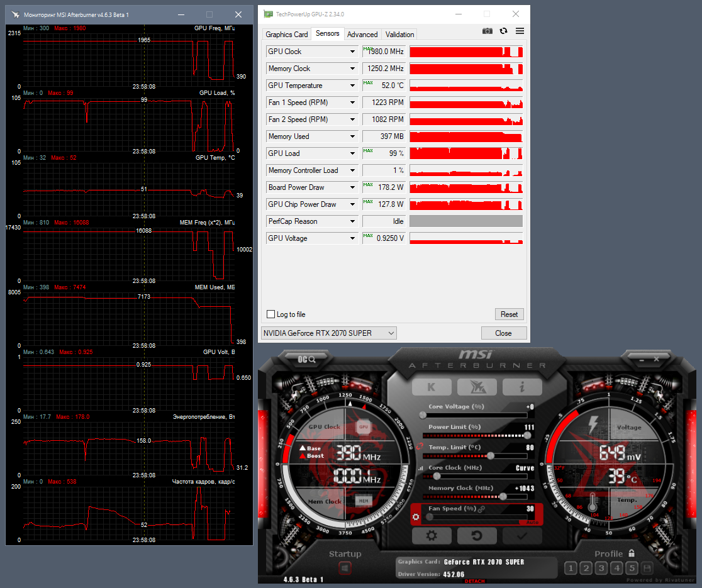702x588 pixels.
Task: Click the GPU-Z title bar app icon
Action: pos(268,14)
